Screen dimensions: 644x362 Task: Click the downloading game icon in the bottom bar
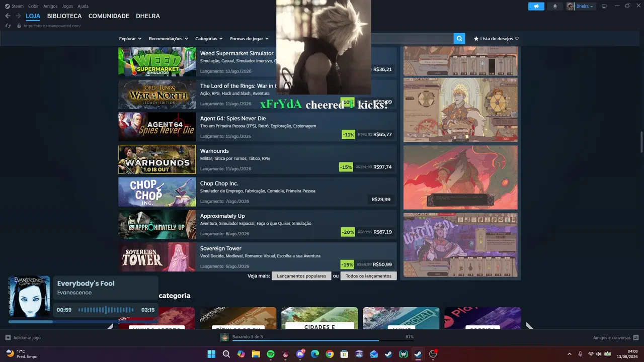[224, 337]
